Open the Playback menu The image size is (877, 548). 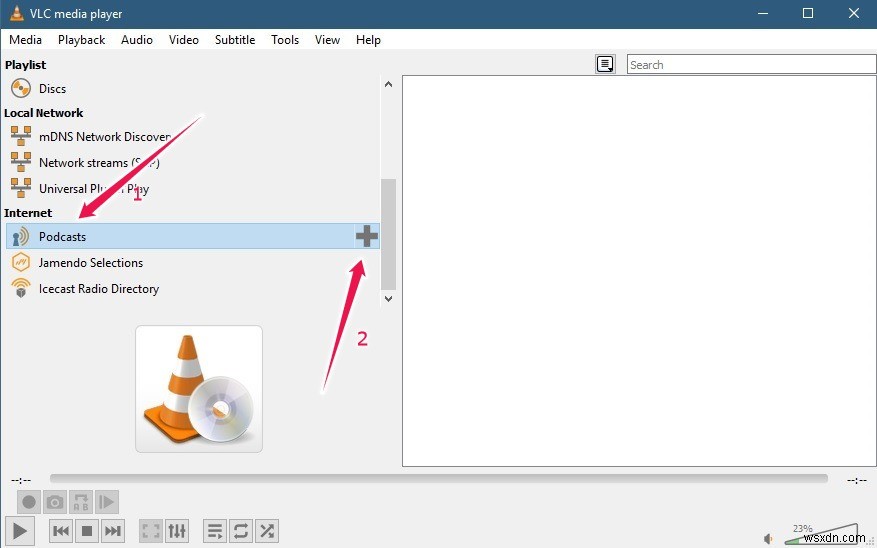coord(82,40)
